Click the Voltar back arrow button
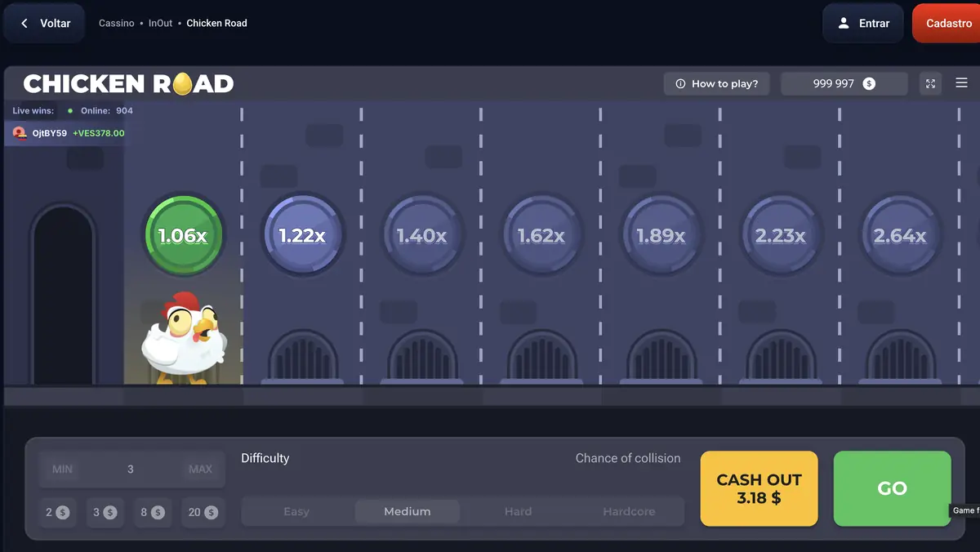Screen dimensions: 980x552 tap(44, 23)
